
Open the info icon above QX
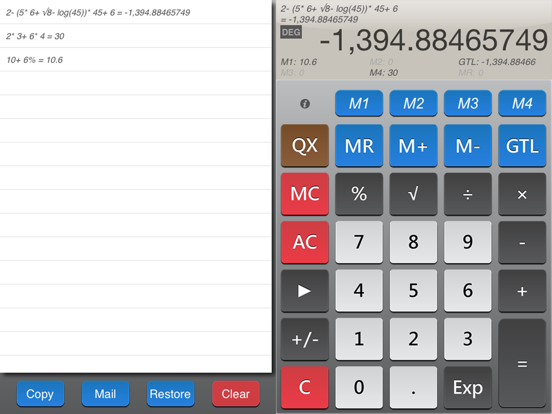pos(305,104)
